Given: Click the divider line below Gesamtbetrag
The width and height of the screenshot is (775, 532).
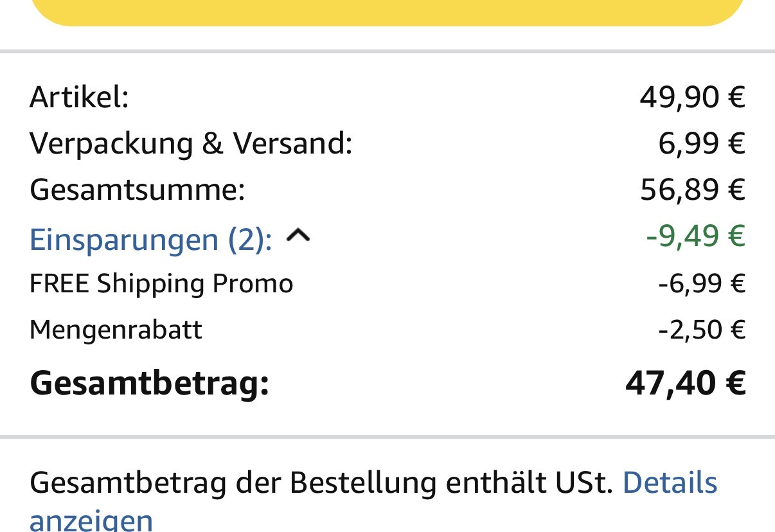Looking at the screenshot, I should 387,437.
